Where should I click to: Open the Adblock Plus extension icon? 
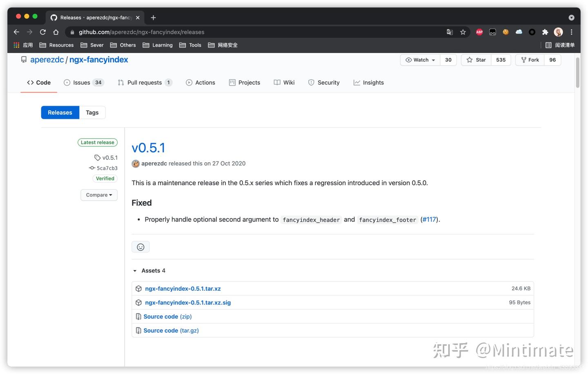(x=479, y=32)
